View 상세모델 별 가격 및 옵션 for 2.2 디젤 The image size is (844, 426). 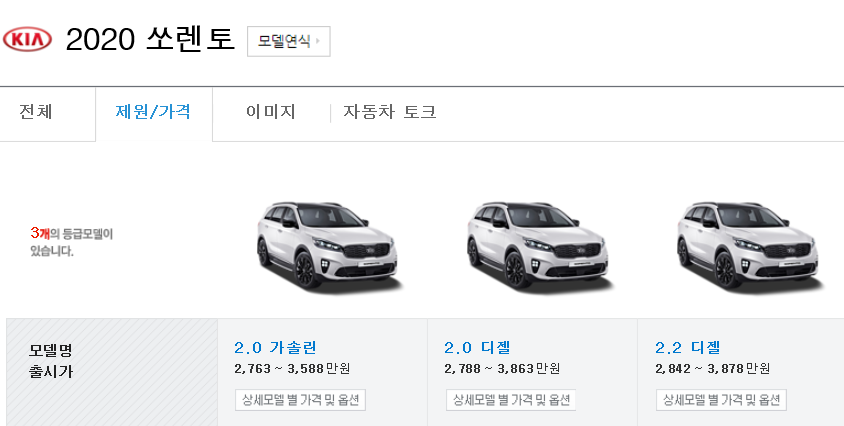click(x=721, y=400)
